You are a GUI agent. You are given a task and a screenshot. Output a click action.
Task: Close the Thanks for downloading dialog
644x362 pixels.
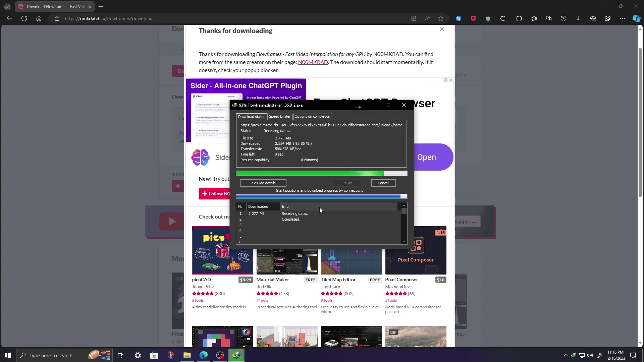(x=442, y=29)
